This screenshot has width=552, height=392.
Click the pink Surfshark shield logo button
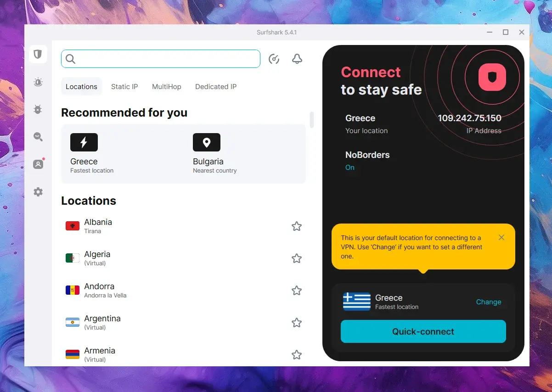492,77
